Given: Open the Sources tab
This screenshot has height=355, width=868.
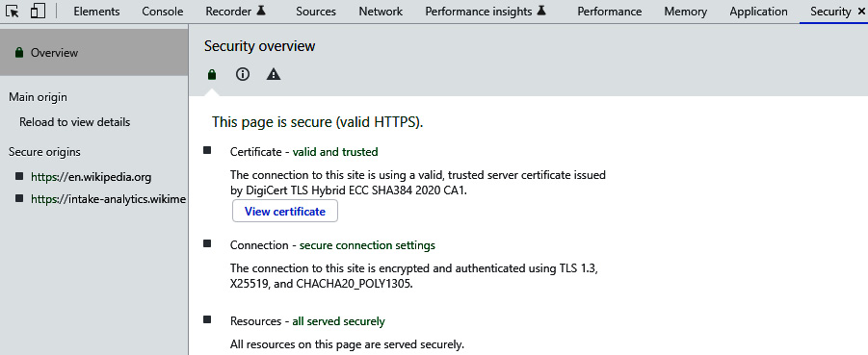Looking at the screenshot, I should tap(316, 11).
